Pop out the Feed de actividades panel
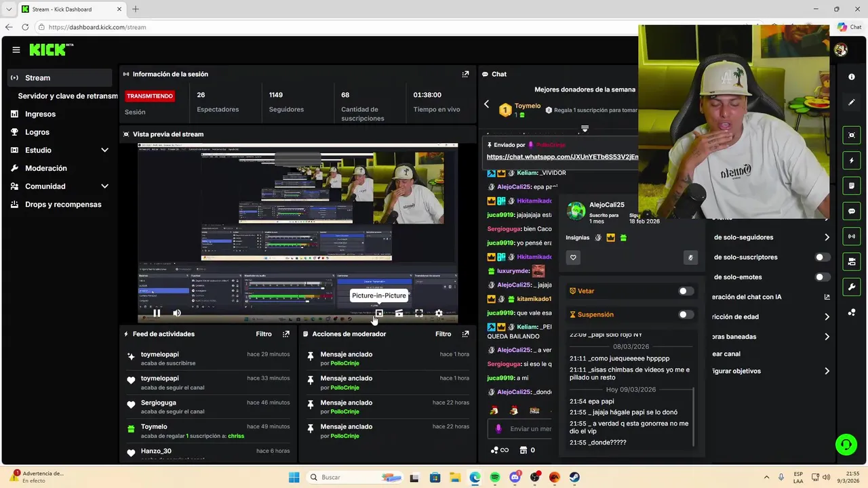 click(286, 334)
